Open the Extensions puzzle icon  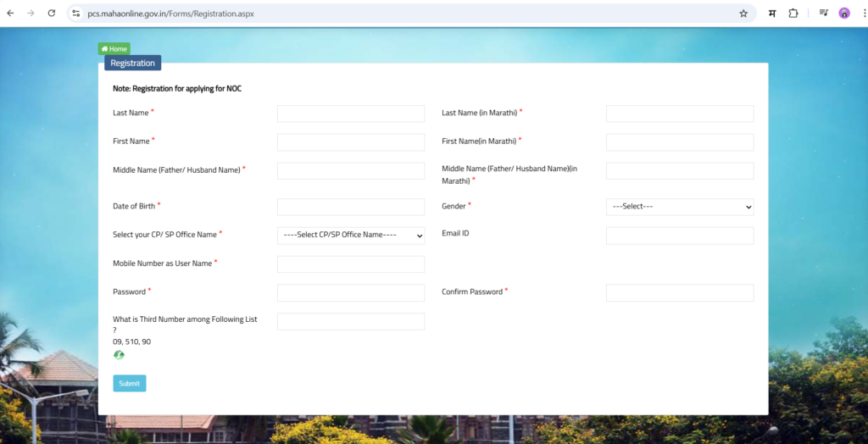793,14
